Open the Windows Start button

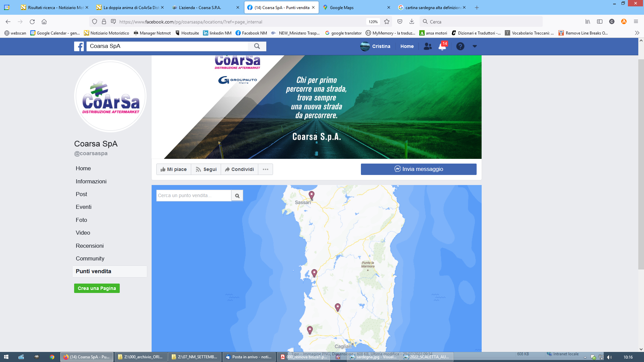[6, 357]
